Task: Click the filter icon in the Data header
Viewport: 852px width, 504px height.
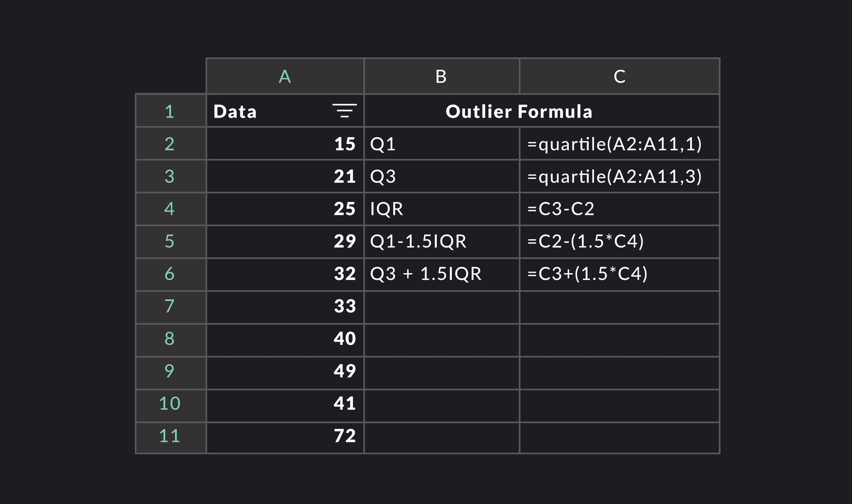Action: click(x=344, y=111)
